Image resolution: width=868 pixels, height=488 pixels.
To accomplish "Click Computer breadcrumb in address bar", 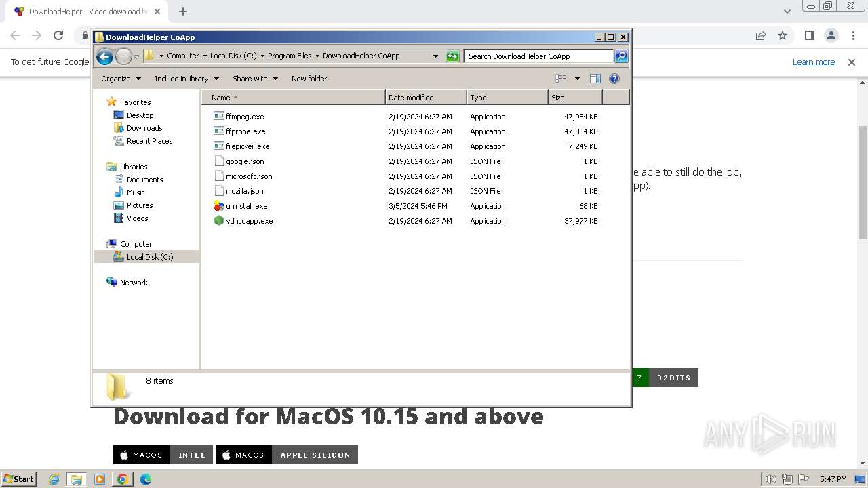I will coord(182,56).
